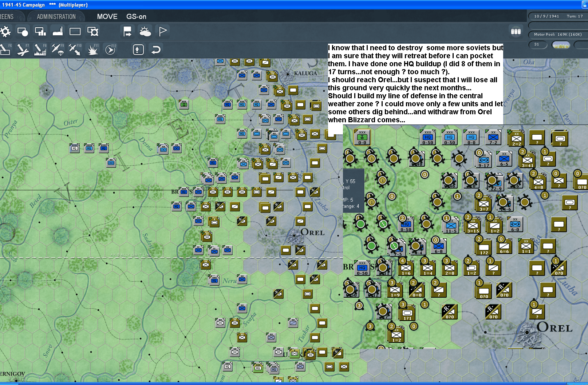Click the unit-with-gear icon in the toolbar

[x=93, y=32]
